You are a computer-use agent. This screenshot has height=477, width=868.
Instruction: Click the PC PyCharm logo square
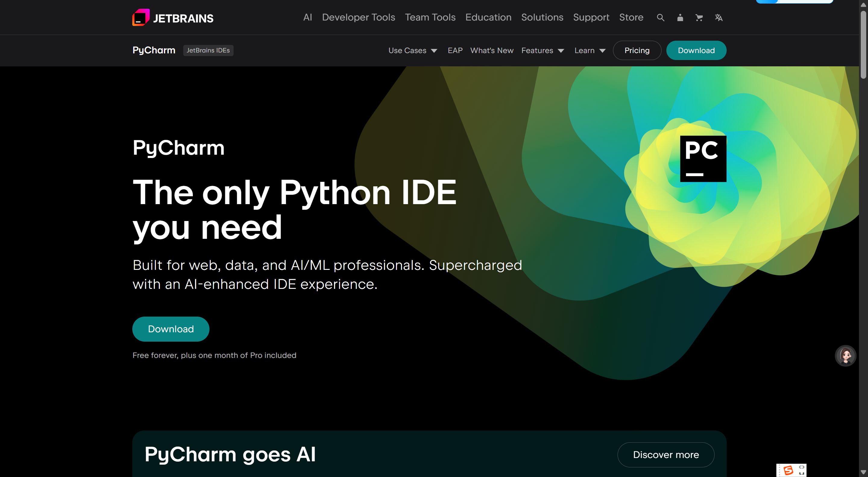(x=703, y=159)
